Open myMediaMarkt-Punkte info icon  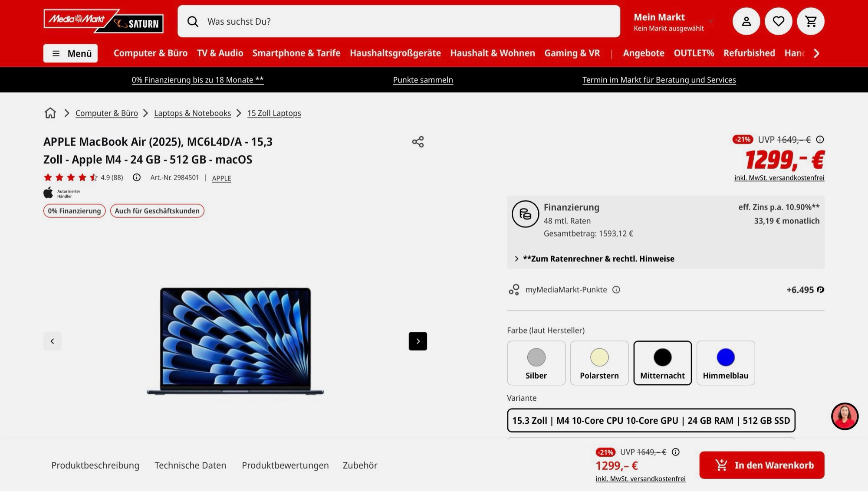tap(616, 290)
